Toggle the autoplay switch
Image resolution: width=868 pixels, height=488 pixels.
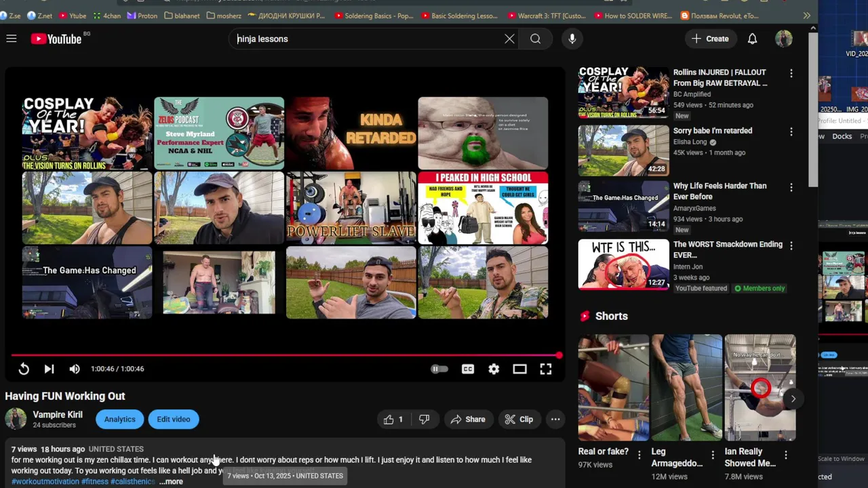click(439, 369)
